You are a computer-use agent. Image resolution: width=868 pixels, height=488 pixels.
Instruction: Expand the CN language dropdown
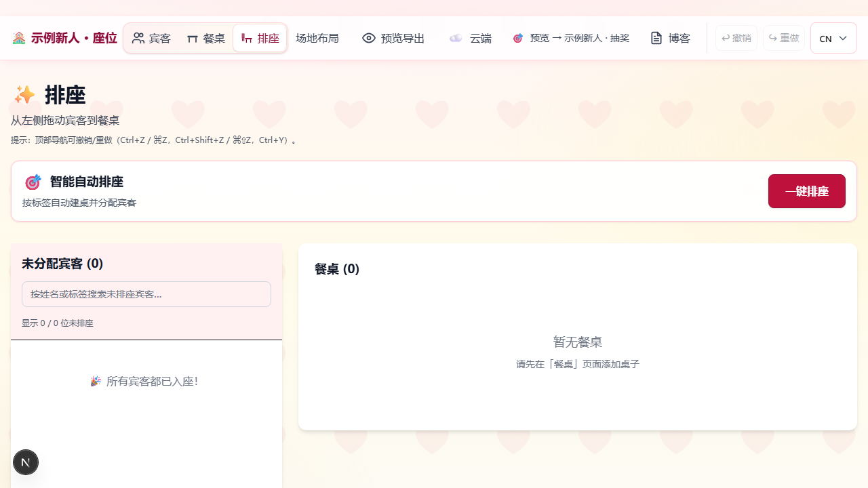[833, 38]
